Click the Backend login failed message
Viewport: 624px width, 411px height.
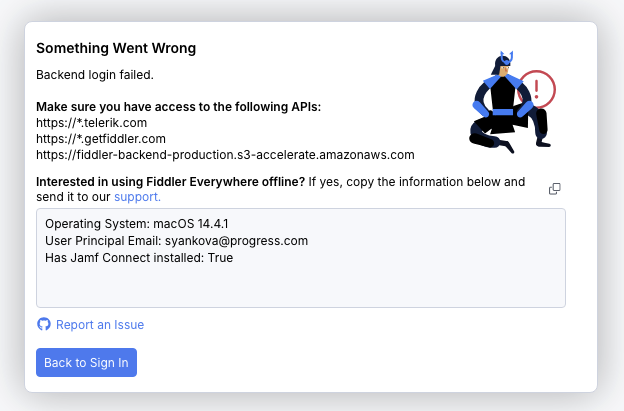95,74
